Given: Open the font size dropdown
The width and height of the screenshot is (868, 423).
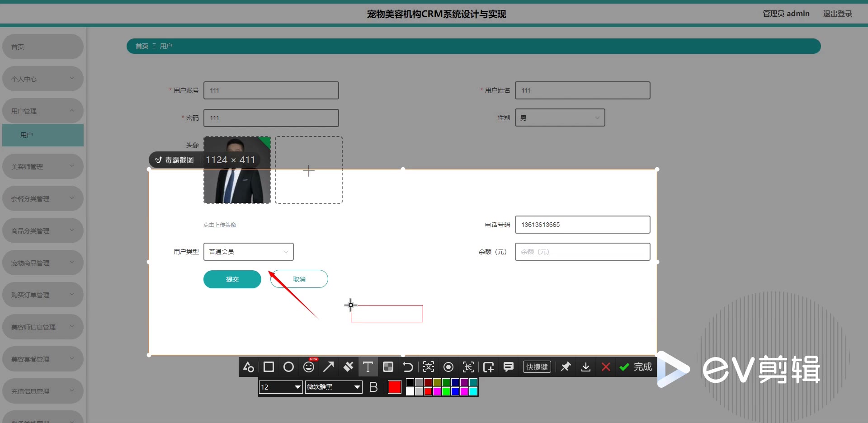Looking at the screenshot, I should point(280,387).
